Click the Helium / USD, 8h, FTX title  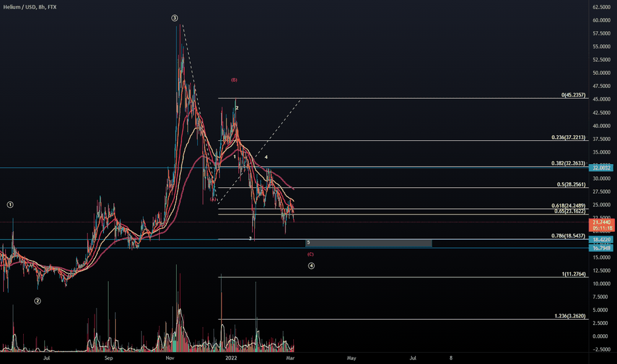[30, 7]
